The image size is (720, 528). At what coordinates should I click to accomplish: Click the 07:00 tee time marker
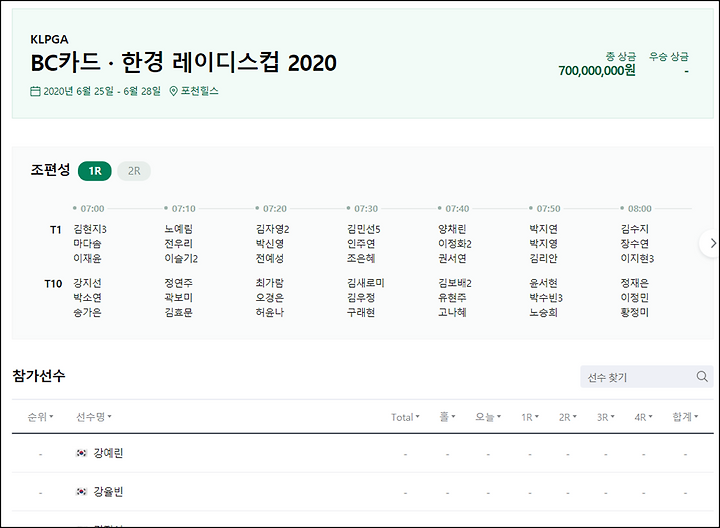pos(89,208)
